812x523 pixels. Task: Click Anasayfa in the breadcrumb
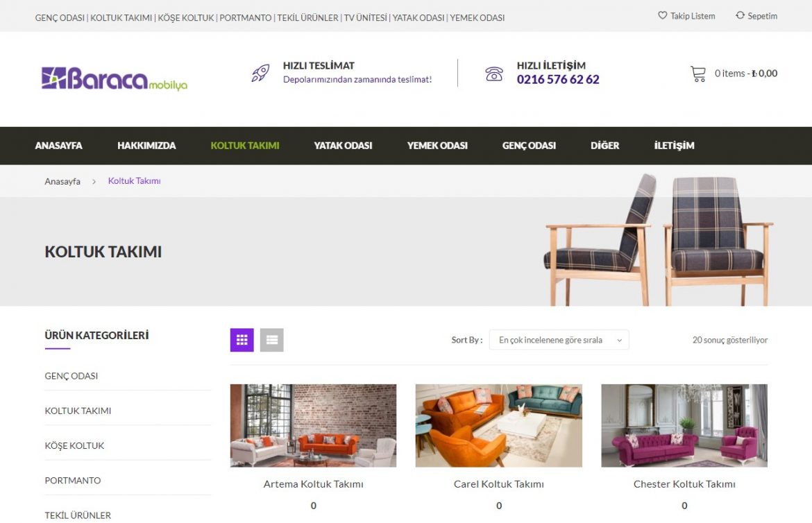(62, 181)
